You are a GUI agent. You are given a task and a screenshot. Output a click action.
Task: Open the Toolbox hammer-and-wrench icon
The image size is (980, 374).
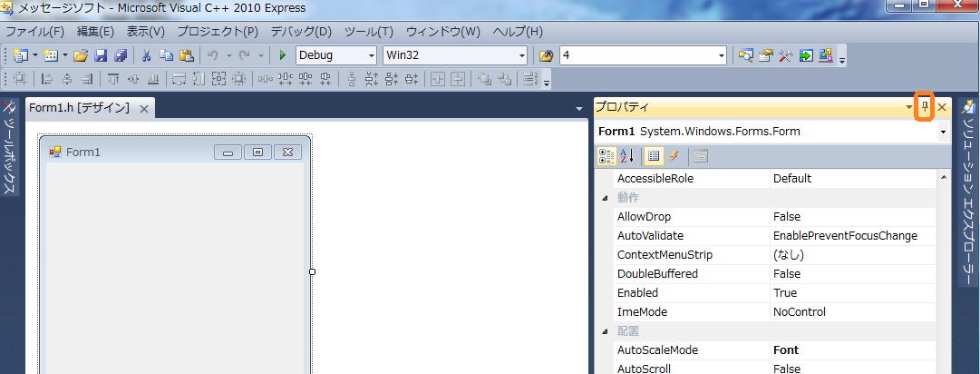pyautogui.click(x=786, y=55)
